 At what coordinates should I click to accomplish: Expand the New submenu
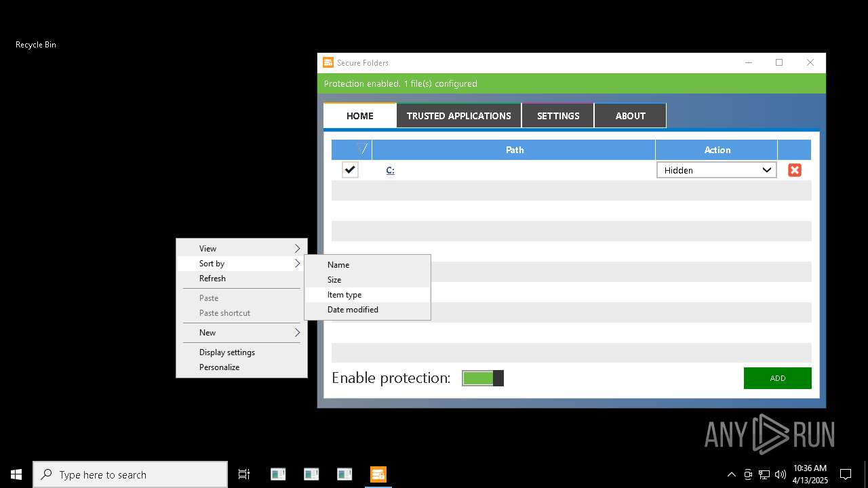[x=241, y=333]
